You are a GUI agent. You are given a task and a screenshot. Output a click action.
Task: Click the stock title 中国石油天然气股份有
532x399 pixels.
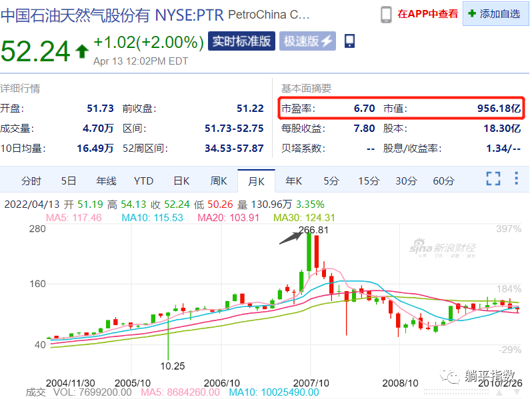click(x=75, y=15)
